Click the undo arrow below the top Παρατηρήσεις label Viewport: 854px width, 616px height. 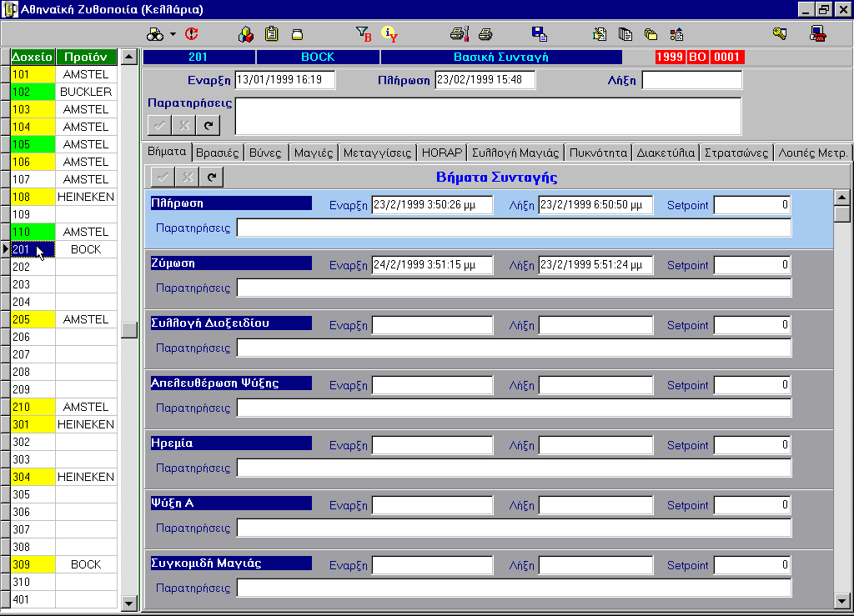(x=208, y=125)
